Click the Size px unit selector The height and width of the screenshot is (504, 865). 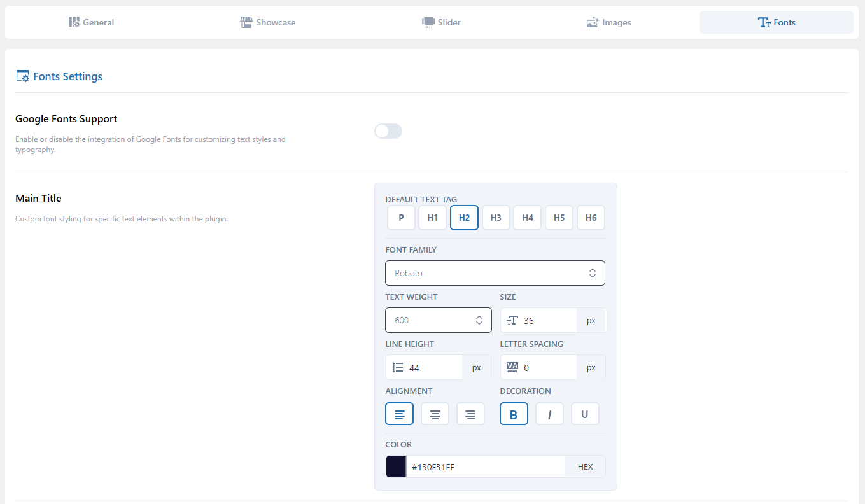(x=591, y=321)
